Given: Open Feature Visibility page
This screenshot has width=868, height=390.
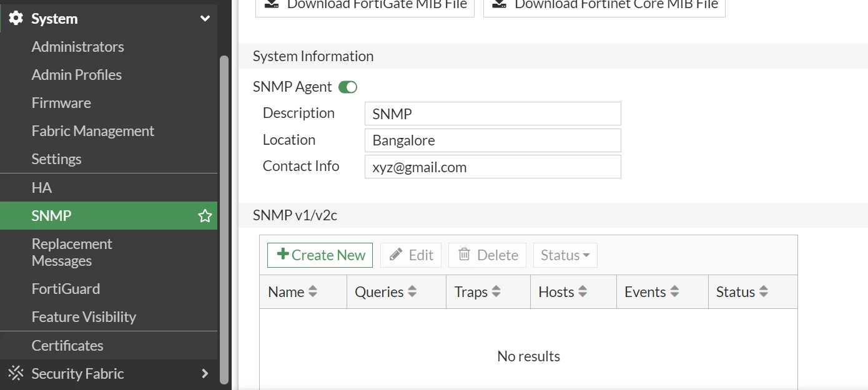Looking at the screenshot, I should click(x=84, y=317).
